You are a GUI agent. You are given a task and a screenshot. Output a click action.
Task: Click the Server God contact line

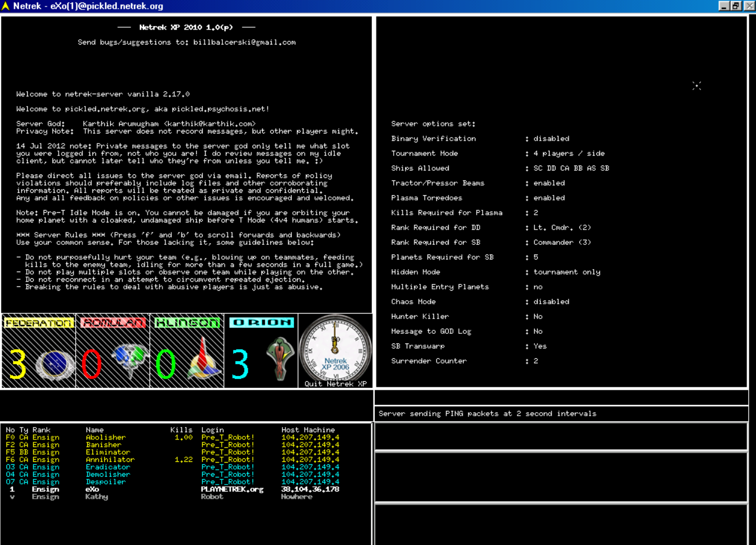point(136,124)
